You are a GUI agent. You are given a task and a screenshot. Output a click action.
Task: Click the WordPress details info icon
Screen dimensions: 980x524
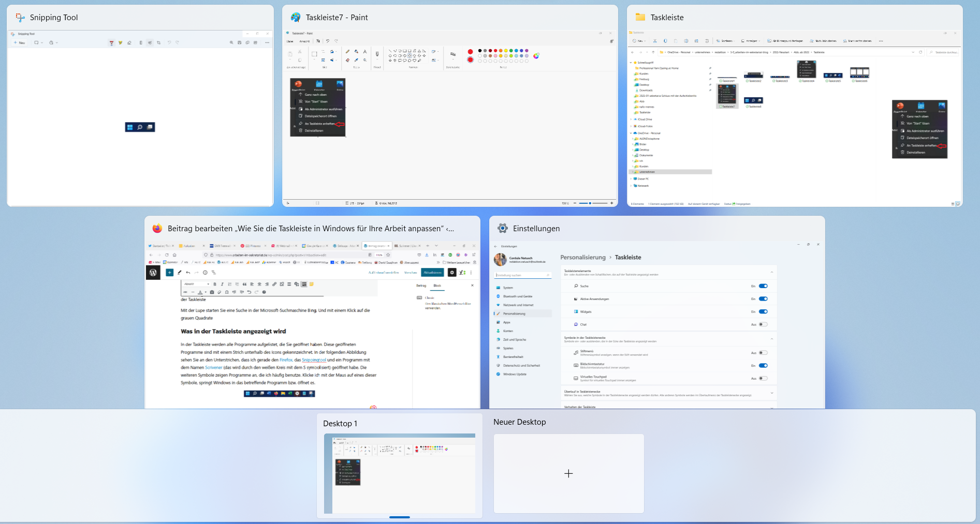205,273
